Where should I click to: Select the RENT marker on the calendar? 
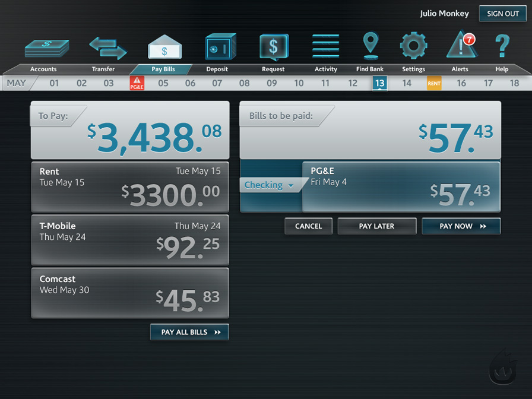[x=434, y=83]
